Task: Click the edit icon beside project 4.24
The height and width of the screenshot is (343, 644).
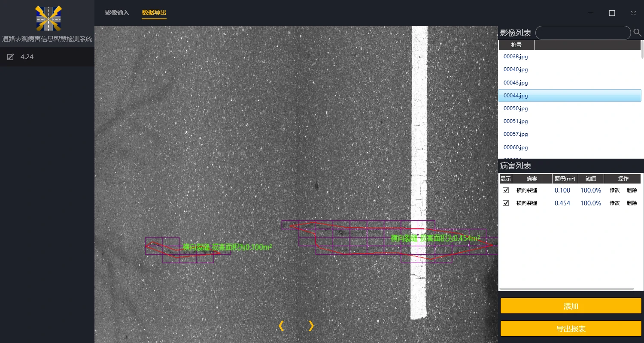Action: (11, 57)
